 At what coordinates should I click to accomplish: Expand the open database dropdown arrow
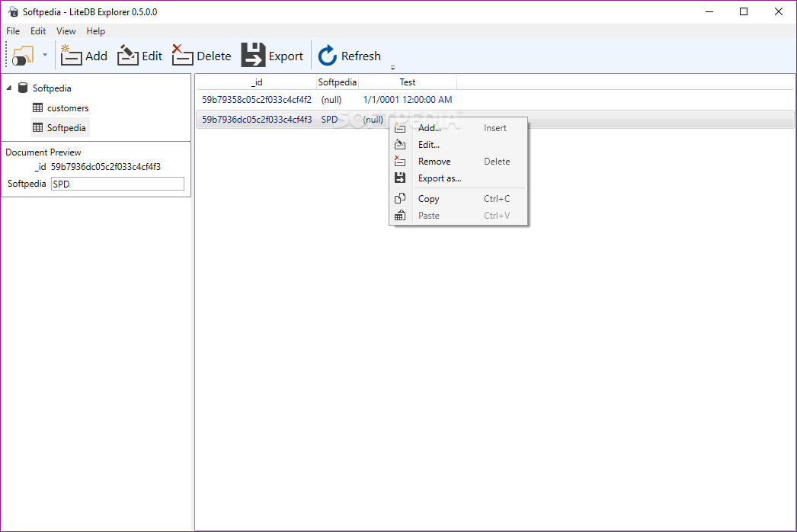click(45, 55)
